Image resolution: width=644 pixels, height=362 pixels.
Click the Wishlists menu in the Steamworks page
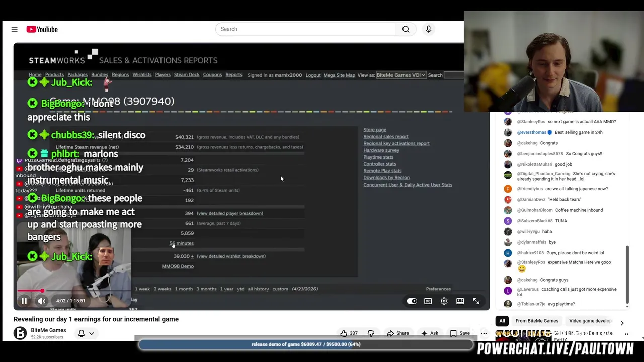pyautogui.click(x=142, y=75)
